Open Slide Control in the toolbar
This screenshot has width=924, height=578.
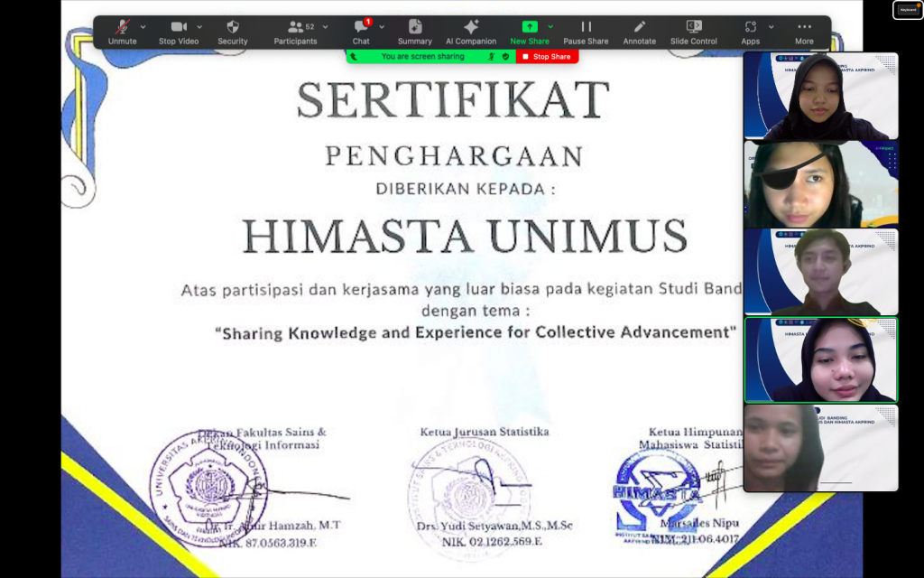[694, 32]
